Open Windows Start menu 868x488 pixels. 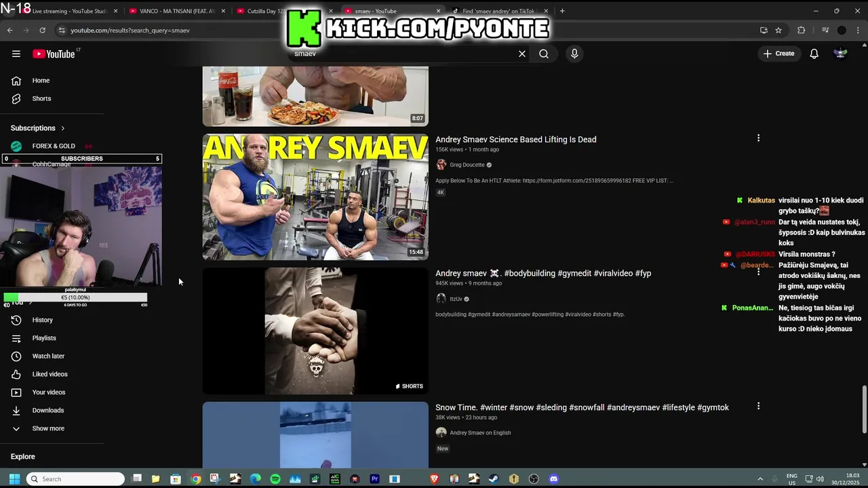click(x=14, y=479)
